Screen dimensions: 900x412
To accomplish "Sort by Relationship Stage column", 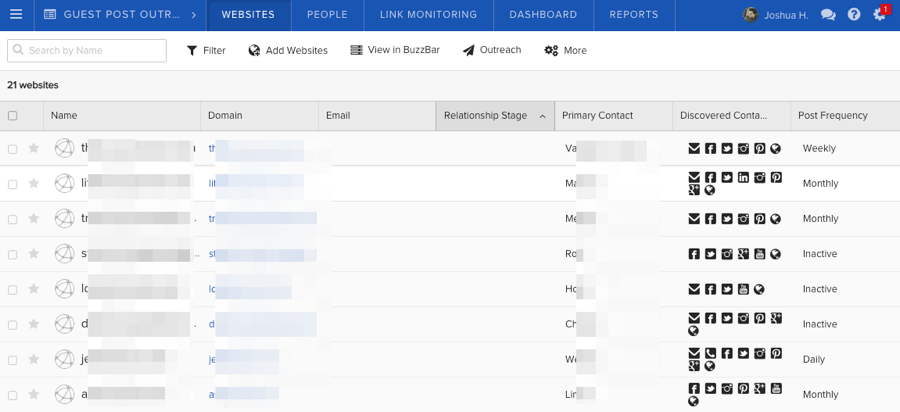I will pyautogui.click(x=494, y=116).
